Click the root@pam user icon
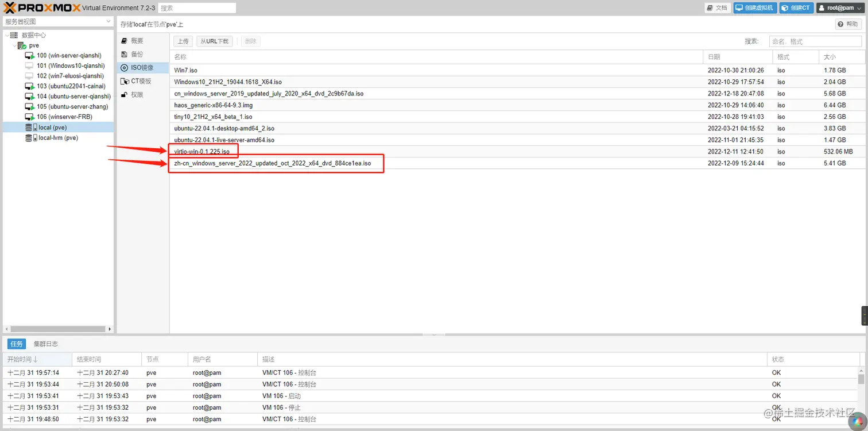Image resolution: width=868 pixels, height=431 pixels. tap(821, 8)
